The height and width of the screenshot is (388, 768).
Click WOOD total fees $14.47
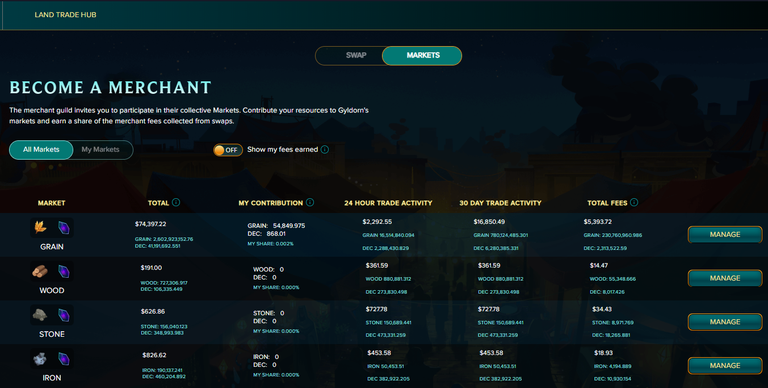(x=599, y=266)
